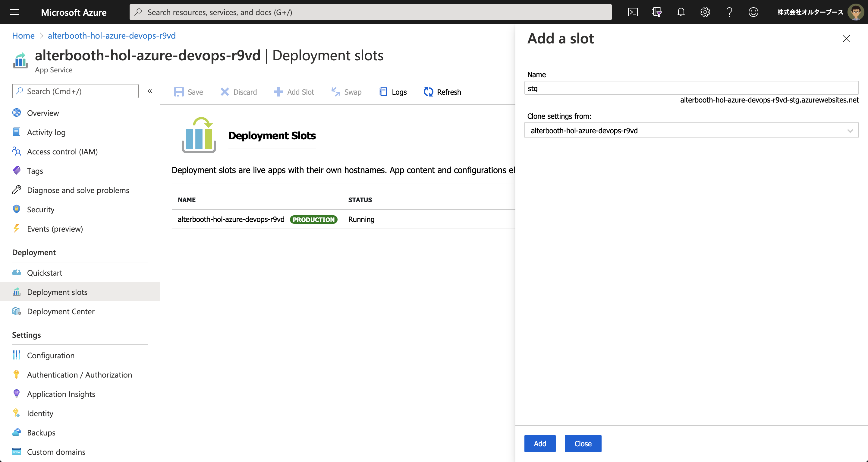Viewport: 868px width, 462px height.
Task: Click the Add button to create slot
Action: point(539,443)
